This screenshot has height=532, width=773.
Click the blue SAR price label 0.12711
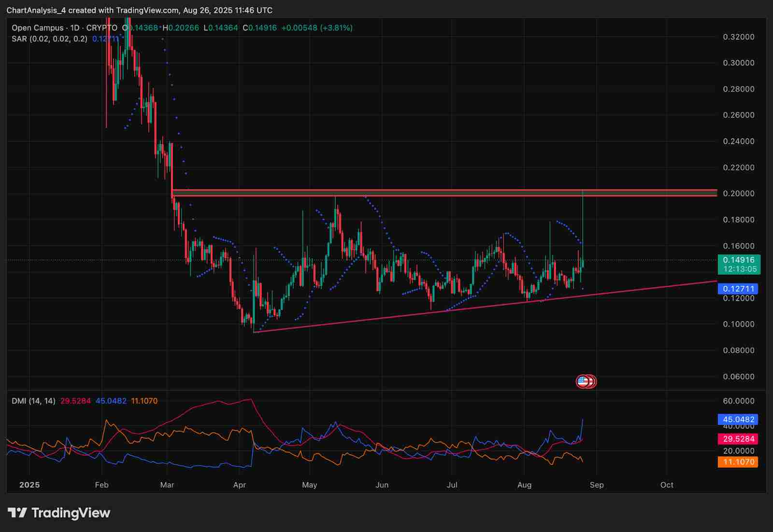[x=737, y=289]
